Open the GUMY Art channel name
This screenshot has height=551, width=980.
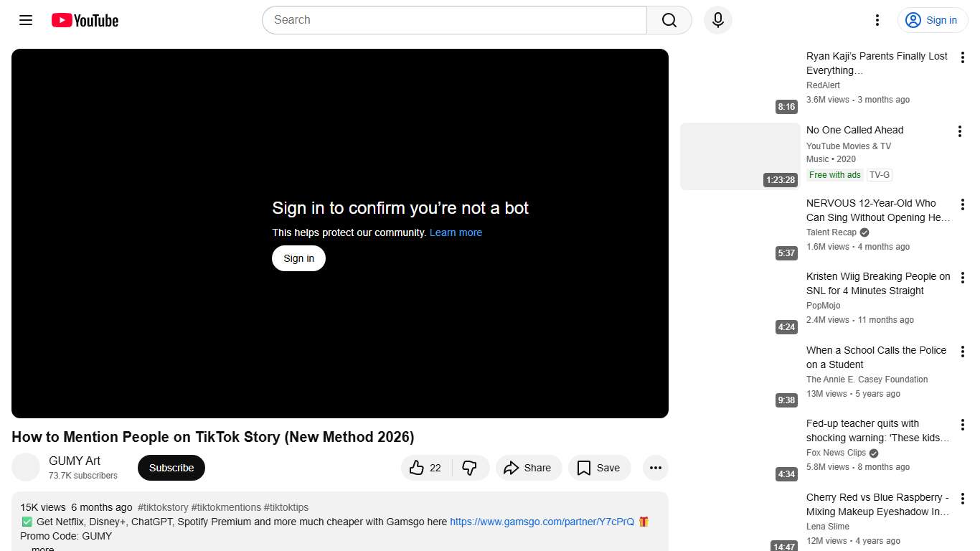click(74, 460)
